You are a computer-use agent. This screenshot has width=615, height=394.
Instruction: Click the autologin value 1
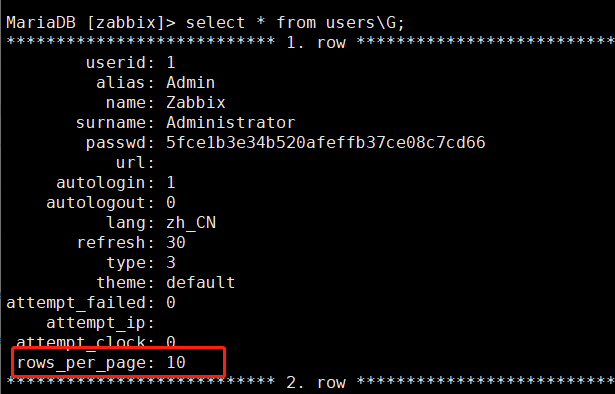[x=171, y=183]
